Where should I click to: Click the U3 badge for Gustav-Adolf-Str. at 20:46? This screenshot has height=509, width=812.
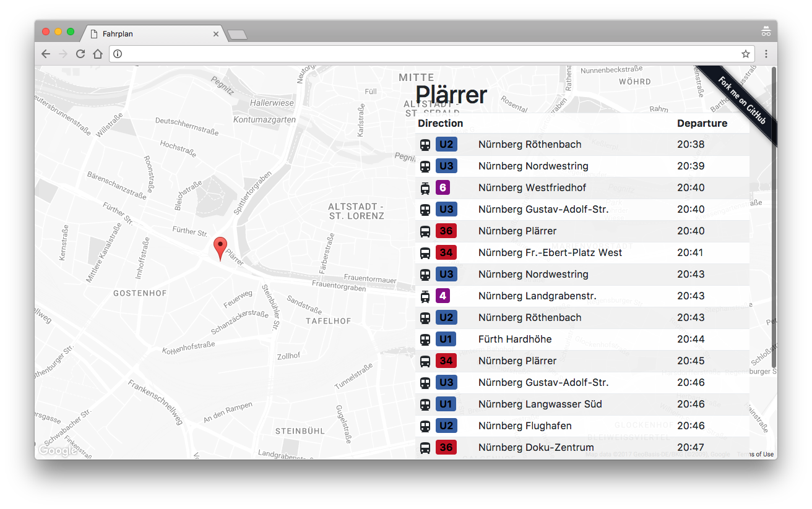click(446, 382)
